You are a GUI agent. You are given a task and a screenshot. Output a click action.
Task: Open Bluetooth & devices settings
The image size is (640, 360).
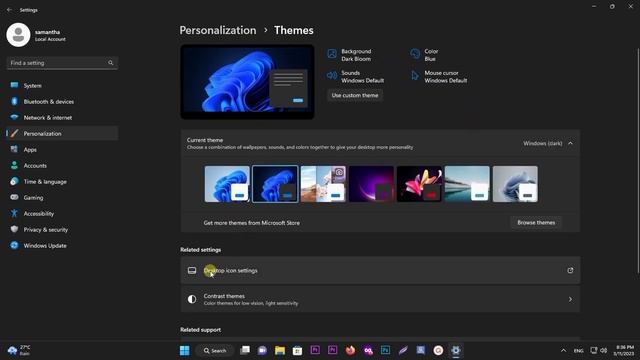click(x=62, y=102)
